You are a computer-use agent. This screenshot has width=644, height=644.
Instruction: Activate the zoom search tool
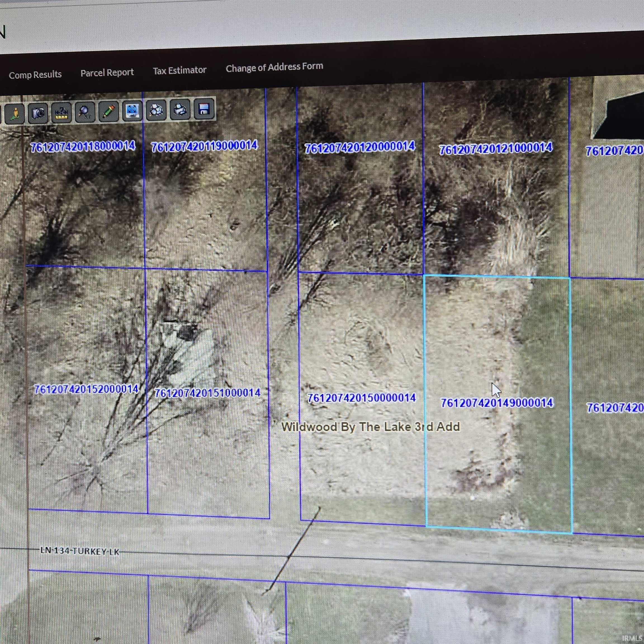(x=84, y=112)
